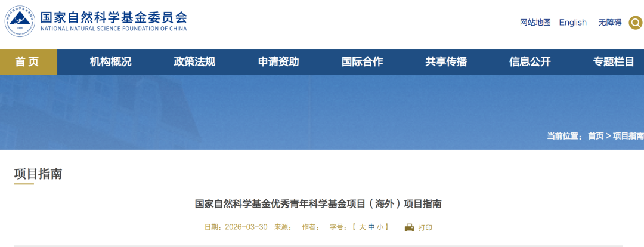Viewport: 644px width, 247px height.
Task: Click 首页 in the breadcrumb trail
Action: pyautogui.click(x=595, y=136)
